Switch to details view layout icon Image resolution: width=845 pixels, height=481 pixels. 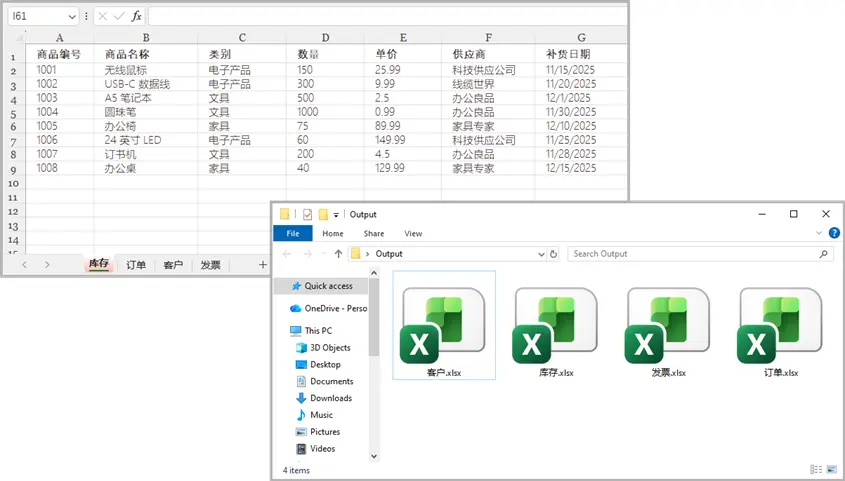pyautogui.click(x=816, y=470)
